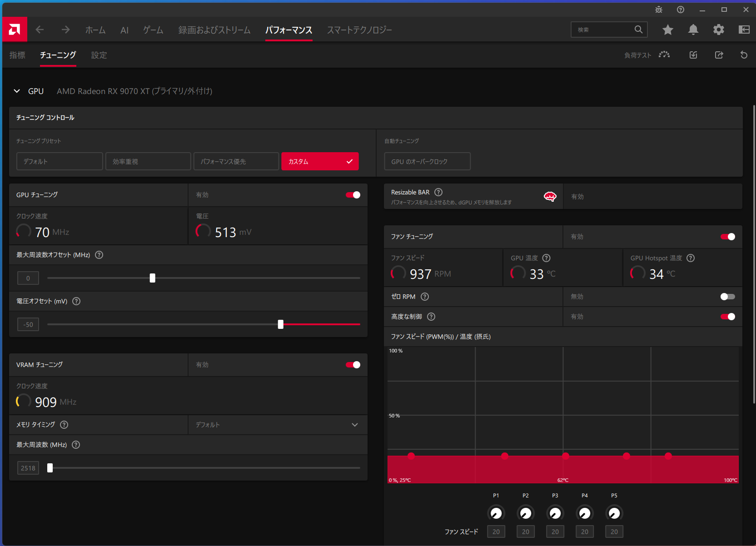The image size is (756, 546).
Task: Toggle the VRAM チューニング switch
Action: click(x=353, y=365)
